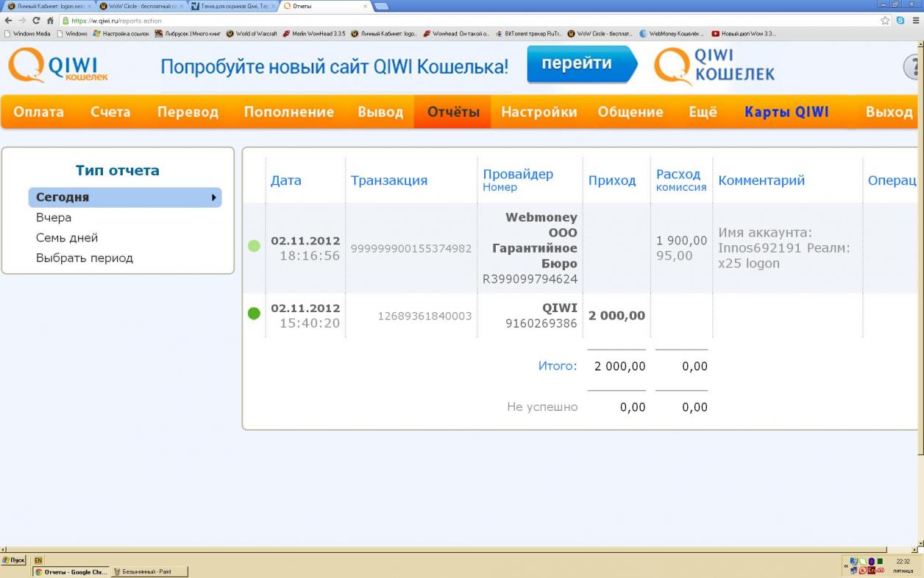This screenshot has height=578, width=924.
Task: Bookmark this page with the star icon
Action: pyautogui.click(x=886, y=21)
